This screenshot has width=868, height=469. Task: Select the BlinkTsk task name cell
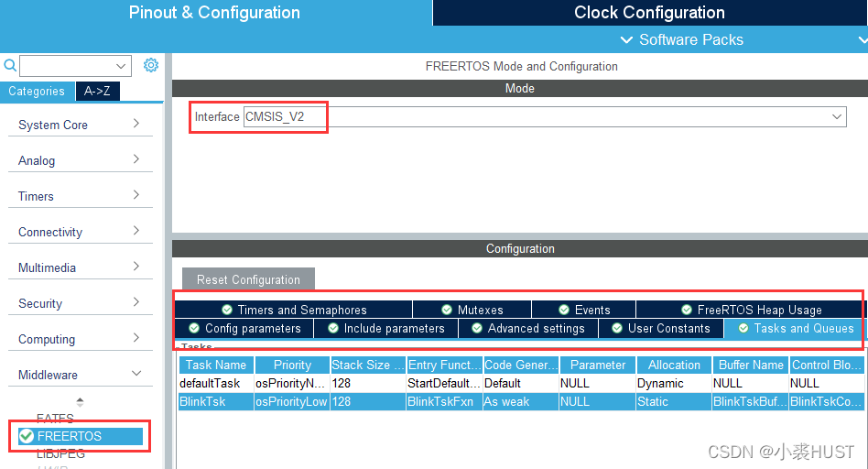[216, 401]
